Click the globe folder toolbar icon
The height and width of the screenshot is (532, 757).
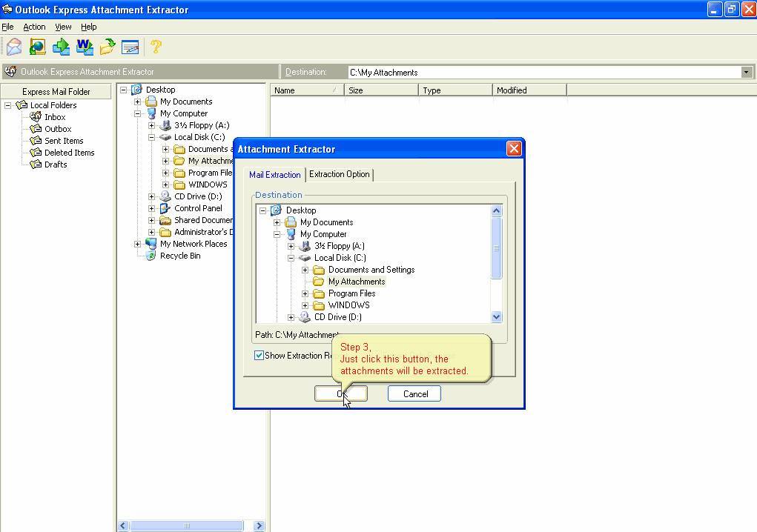pyautogui.click(x=38, y=47)
